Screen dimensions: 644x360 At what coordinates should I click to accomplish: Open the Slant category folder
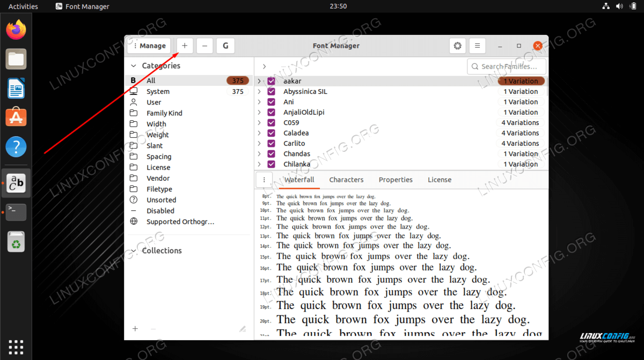(x=188, y=146)
